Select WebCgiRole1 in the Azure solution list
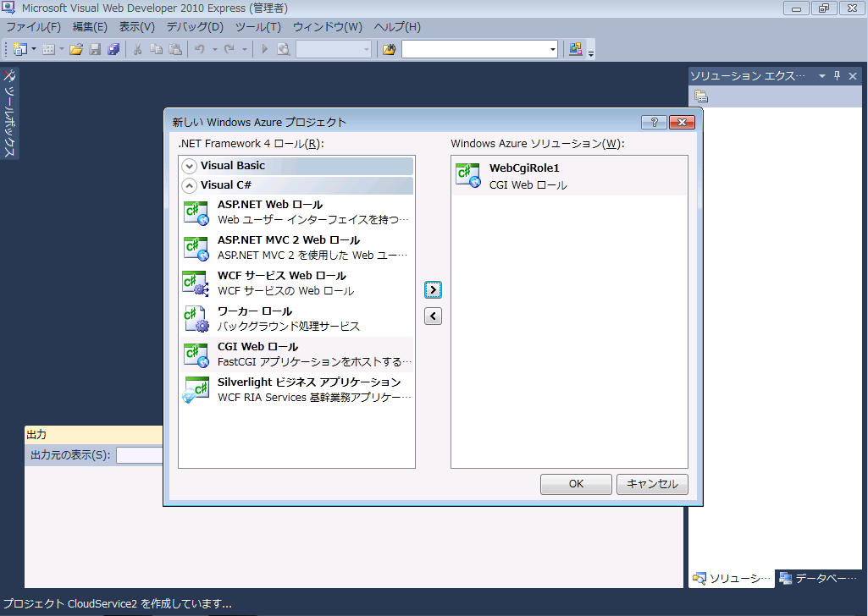868x616 pixels. point(569,176)
